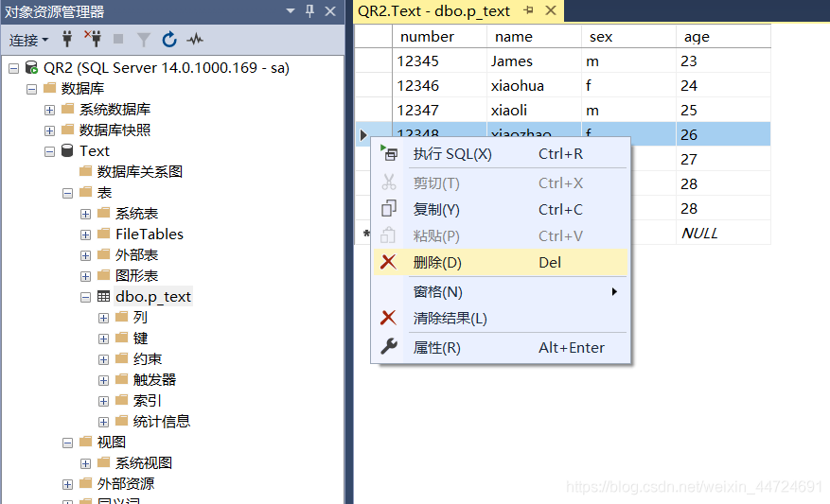Click the cell containing xiaohua

tap(534, 85)
